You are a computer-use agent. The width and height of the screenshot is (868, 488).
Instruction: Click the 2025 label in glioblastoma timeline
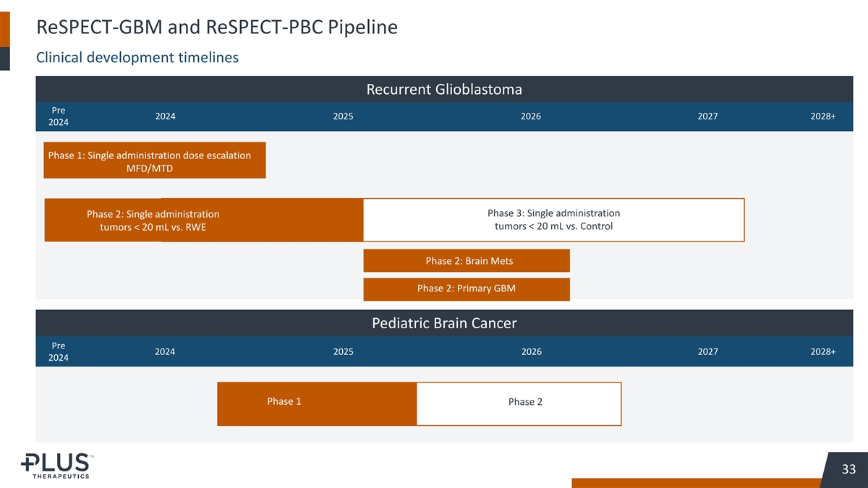click(x=343, y=116)
